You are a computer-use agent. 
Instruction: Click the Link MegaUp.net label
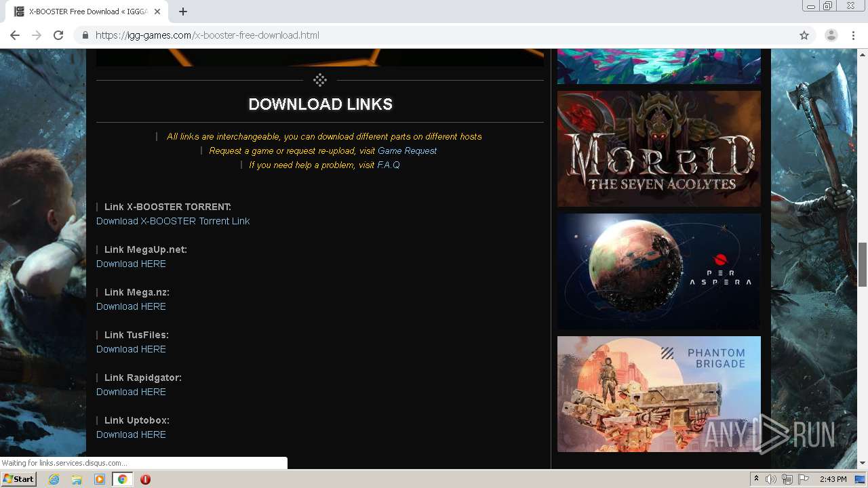(145, 249)
